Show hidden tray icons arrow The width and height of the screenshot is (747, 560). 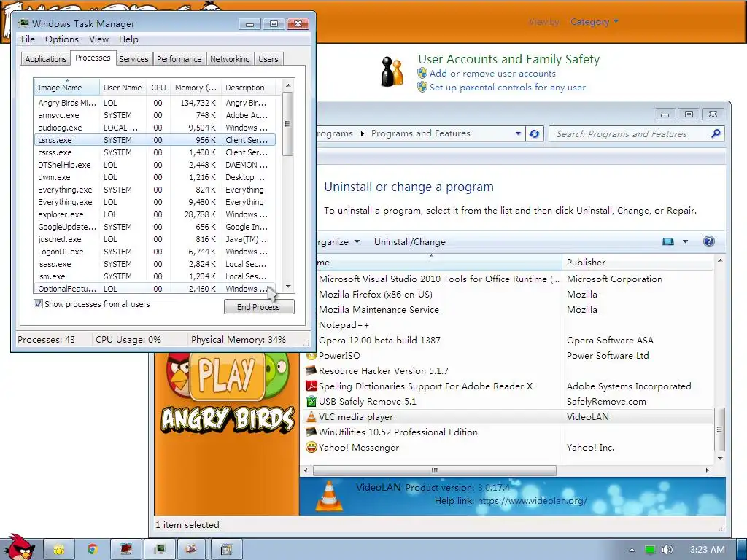pos(632,550)
